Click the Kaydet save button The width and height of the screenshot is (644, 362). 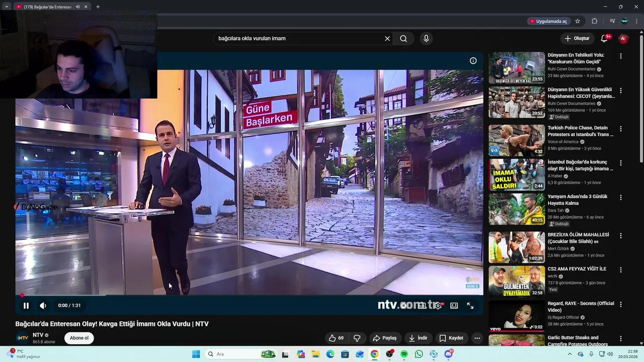(451, 338)
